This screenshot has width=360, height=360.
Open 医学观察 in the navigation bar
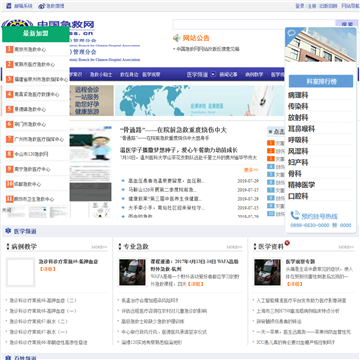(151, 75)
